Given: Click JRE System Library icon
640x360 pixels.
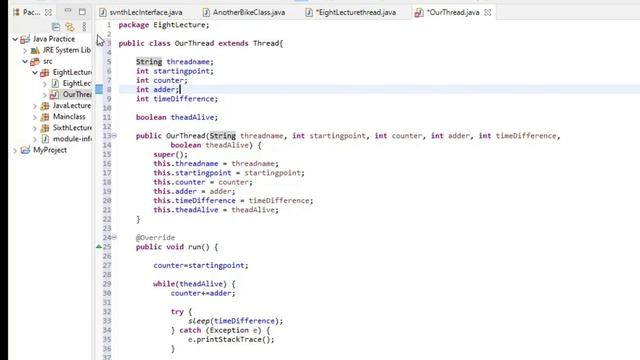Looking at the screenshot, I should pos(35,50).
